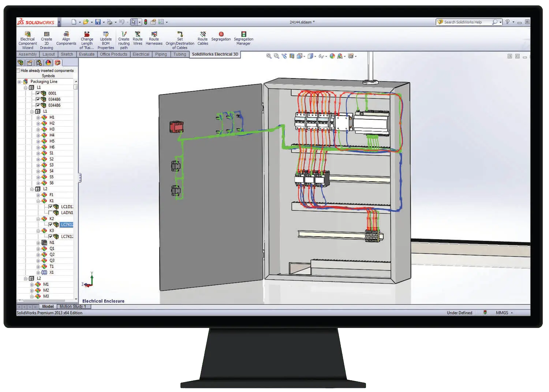Collapse the K1 tree node
Image resolution: width=549 pixels, height=392 pixels.
(x=38, y=201)
